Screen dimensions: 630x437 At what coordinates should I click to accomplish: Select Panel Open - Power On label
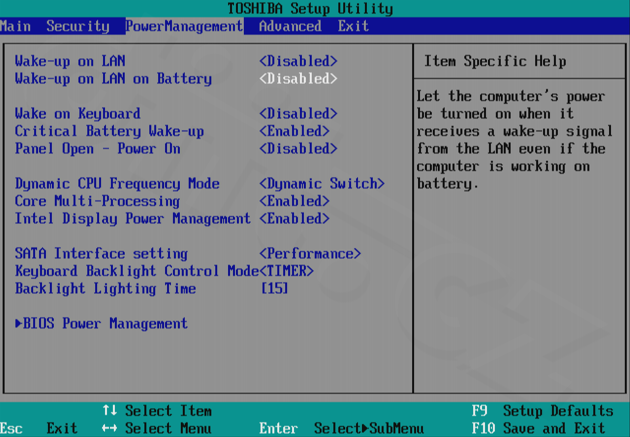[x=98, y=149]
